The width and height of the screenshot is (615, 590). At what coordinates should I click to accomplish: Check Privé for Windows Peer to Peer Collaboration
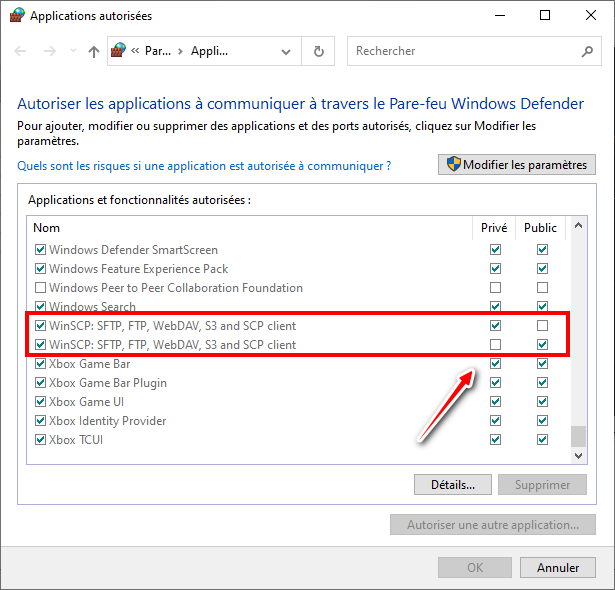495,288
